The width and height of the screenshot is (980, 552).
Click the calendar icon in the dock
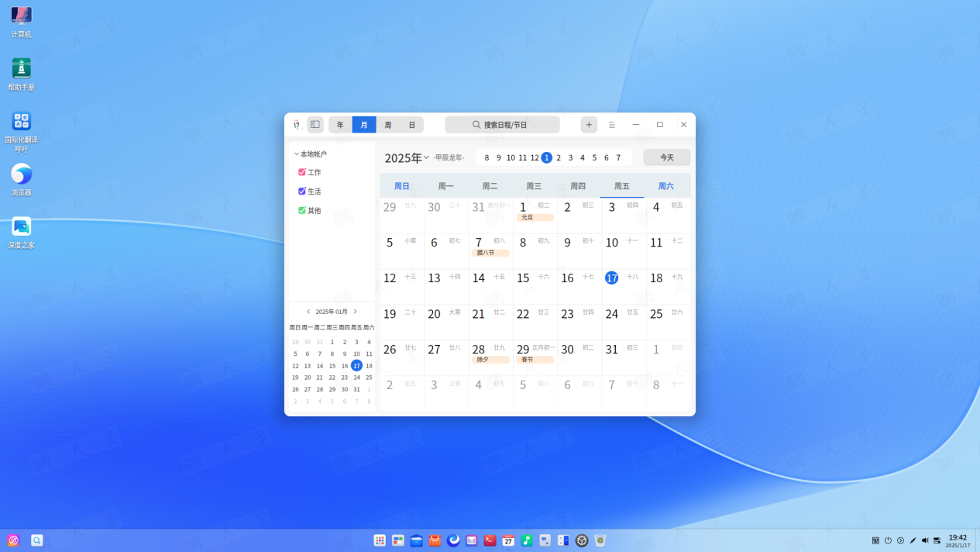tap(508, 540)
